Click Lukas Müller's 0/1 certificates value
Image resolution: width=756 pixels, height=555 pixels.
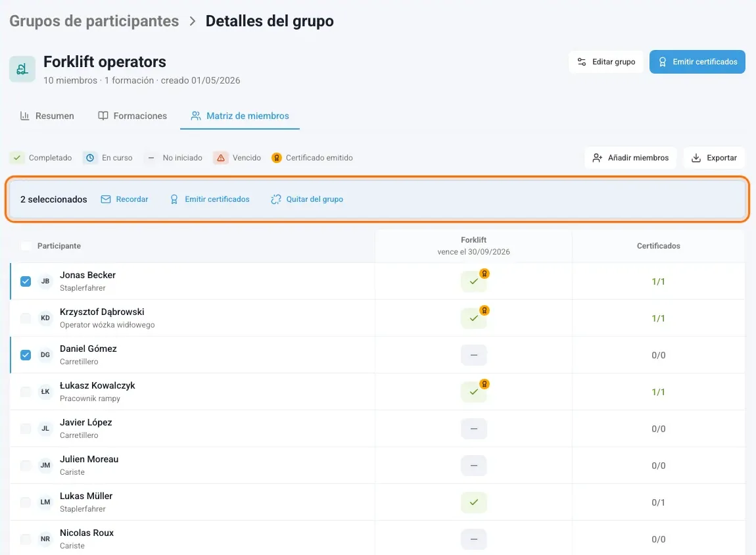click(658, 502)
